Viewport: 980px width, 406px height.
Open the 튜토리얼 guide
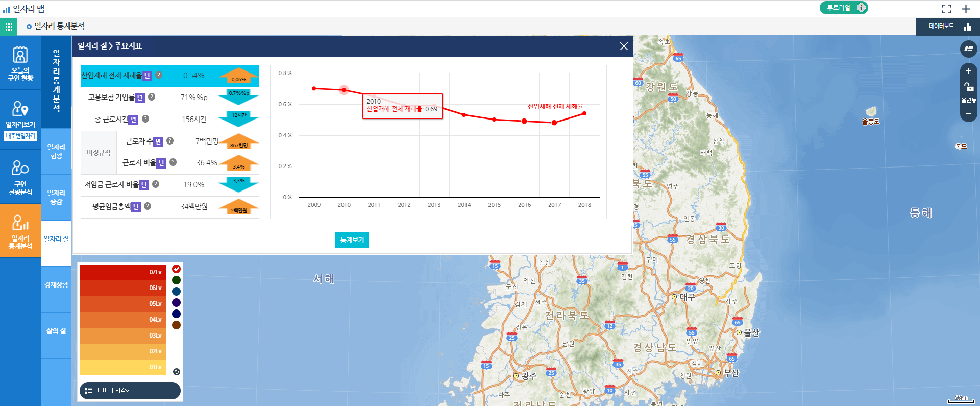(843, 8)
